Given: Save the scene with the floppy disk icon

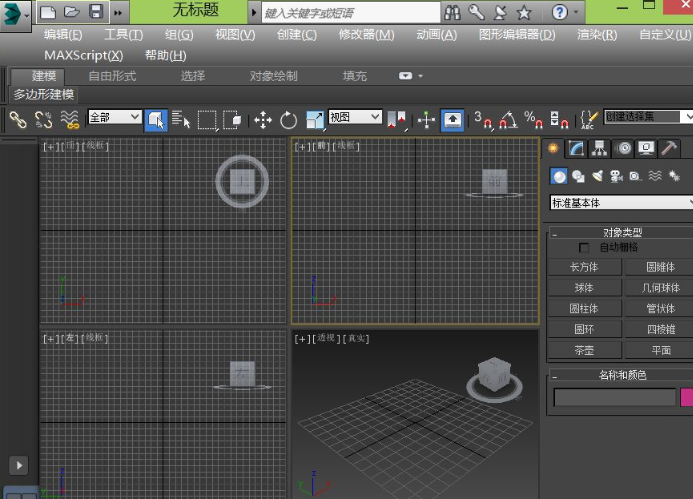Looking at the screenshot, I should click(x=96, y=11).
